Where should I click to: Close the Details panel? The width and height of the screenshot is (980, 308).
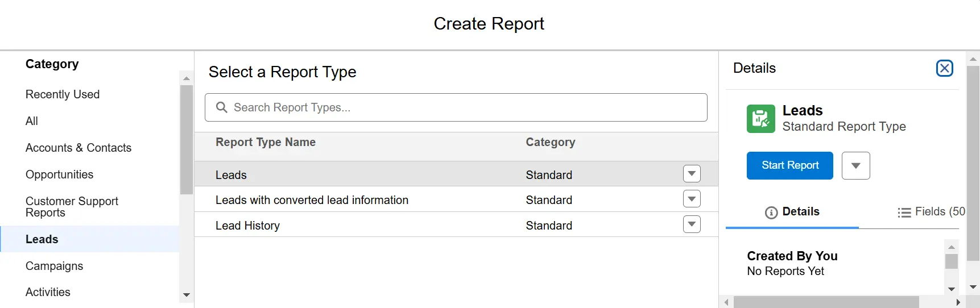944,68
